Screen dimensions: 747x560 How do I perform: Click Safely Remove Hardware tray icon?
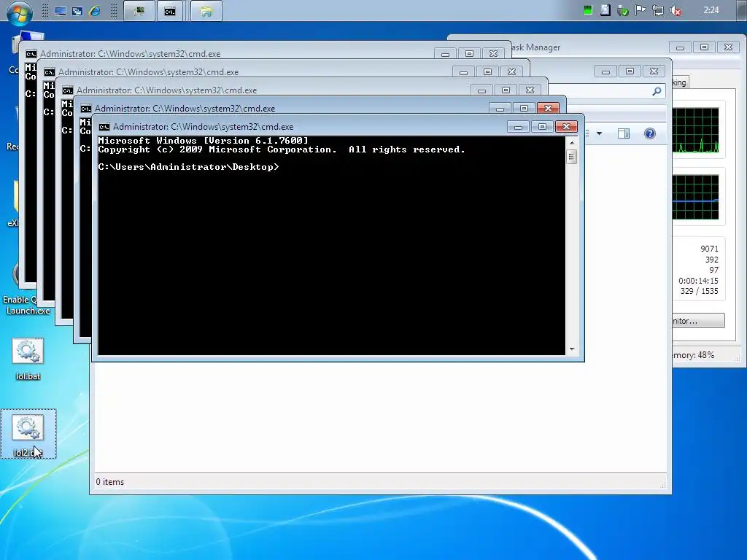(x=623, y=10)
